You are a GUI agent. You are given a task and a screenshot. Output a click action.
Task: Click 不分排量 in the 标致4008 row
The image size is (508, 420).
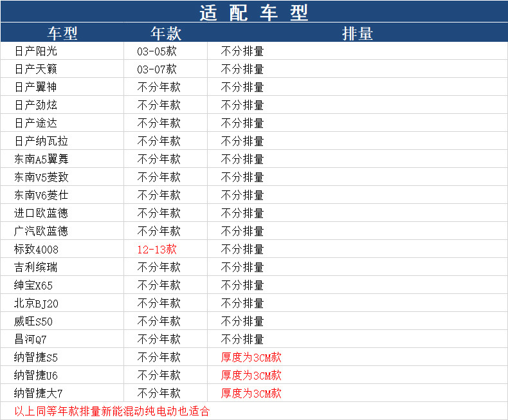[242, 249]
